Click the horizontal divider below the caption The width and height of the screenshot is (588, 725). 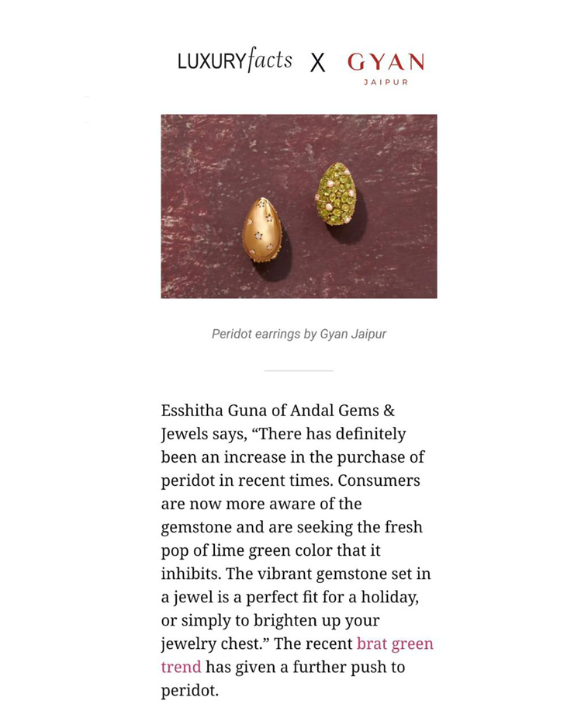(299, 370)
